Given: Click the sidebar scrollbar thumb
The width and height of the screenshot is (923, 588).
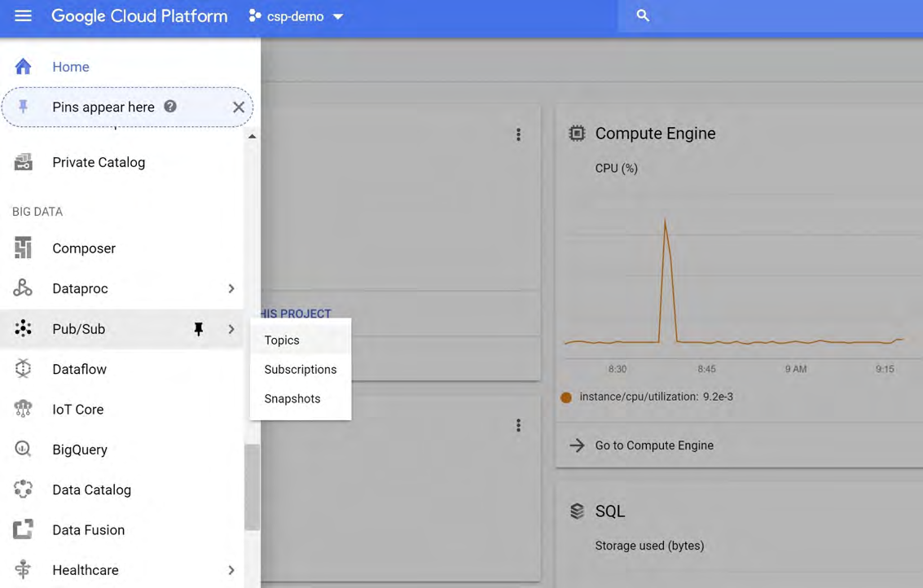Looking at the screenshot, I should tap(252, 487).
